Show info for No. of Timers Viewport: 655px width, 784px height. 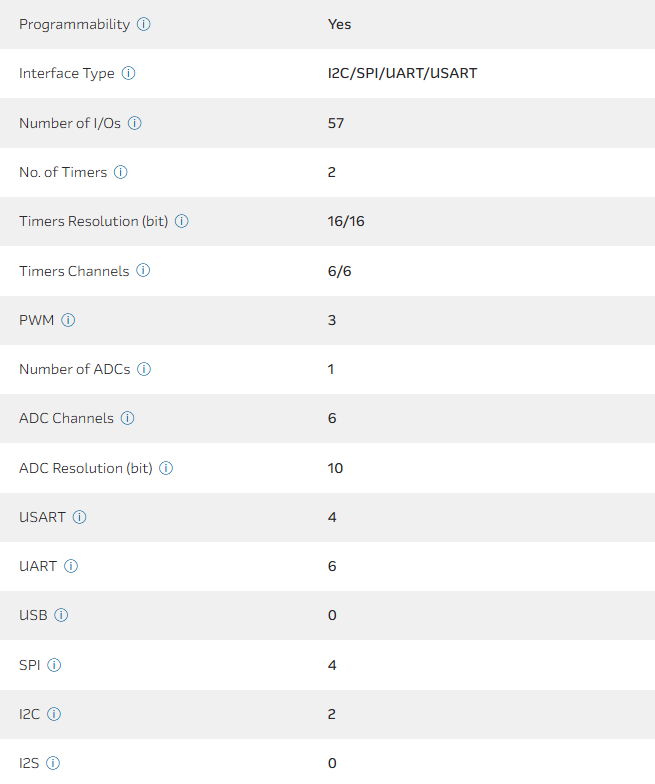click(x=121, y=172)
